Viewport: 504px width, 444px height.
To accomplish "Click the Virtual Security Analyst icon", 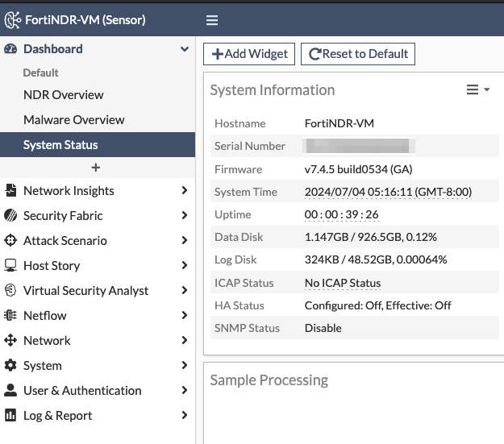I will coord(10,291).
